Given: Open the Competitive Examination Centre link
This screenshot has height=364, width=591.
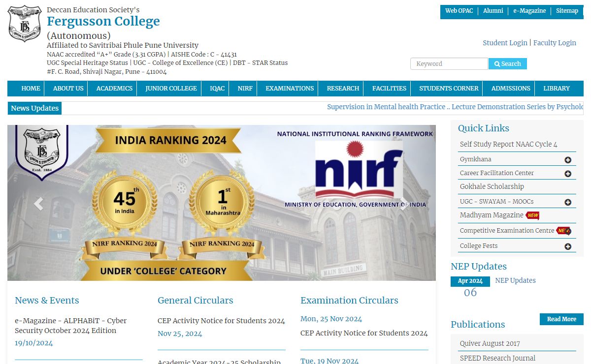Looking at the screenshot, I should click(507, 230).
